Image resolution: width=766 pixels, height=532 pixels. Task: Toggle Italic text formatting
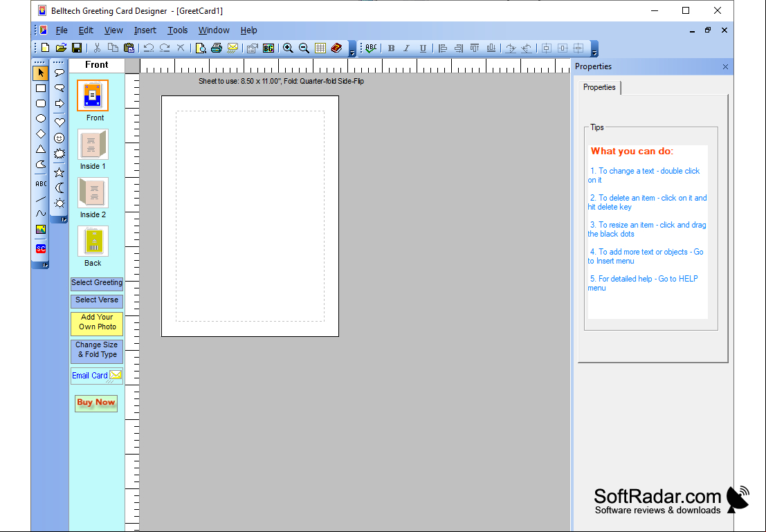coord(406,48)
